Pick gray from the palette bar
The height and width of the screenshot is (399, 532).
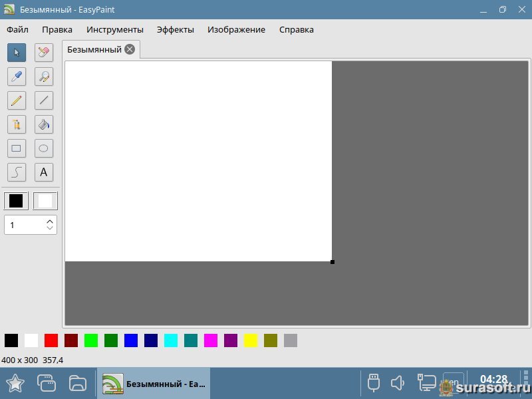[x=291, y=340]
